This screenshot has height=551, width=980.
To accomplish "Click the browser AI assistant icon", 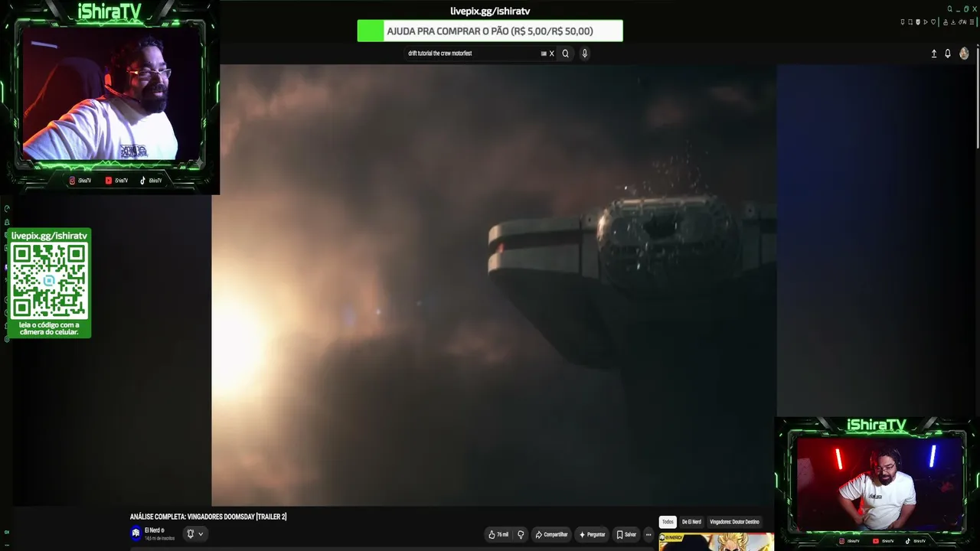I will click(962, 22).
